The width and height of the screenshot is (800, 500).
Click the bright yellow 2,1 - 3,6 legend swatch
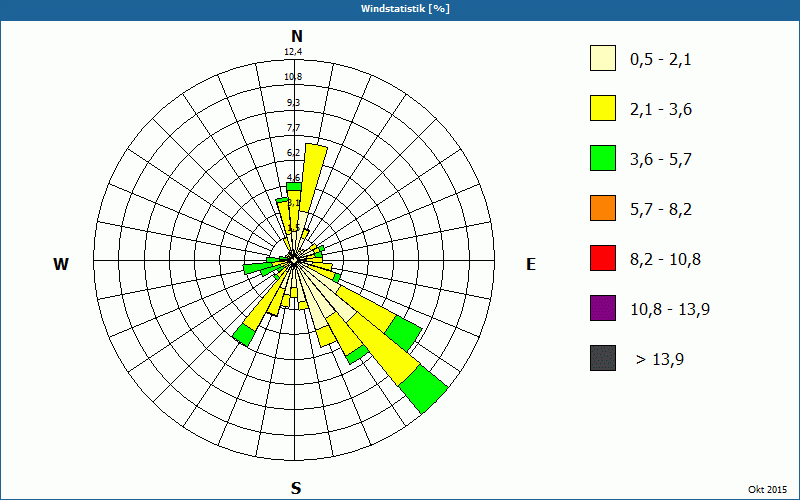coord(603,108)
